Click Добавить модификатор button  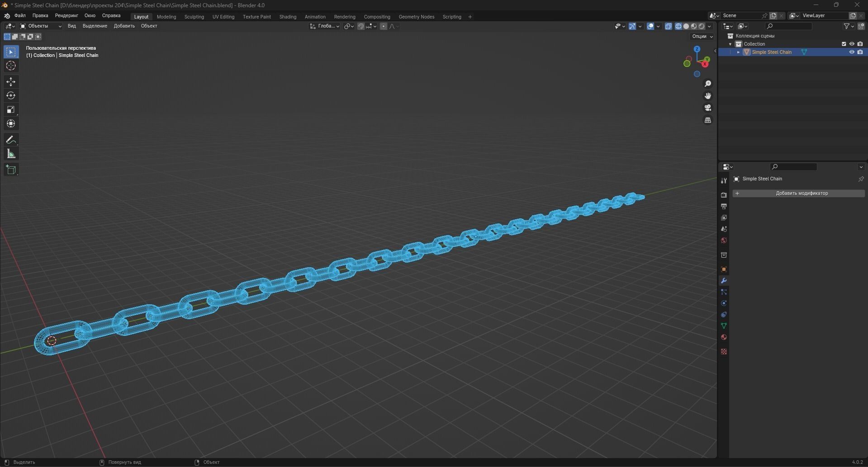coord(799,193)
